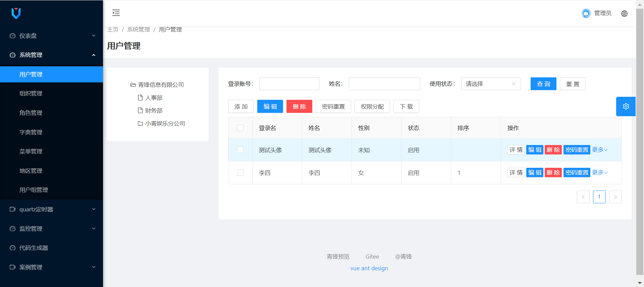
Task: Open the 使用状态 请选择 dropdown
Action: tap(491, 84)
